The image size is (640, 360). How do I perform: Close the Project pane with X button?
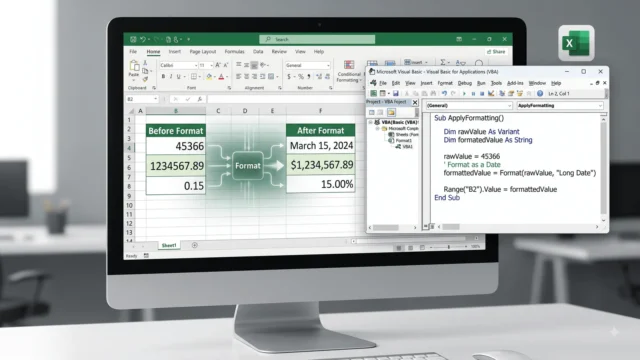415,102
